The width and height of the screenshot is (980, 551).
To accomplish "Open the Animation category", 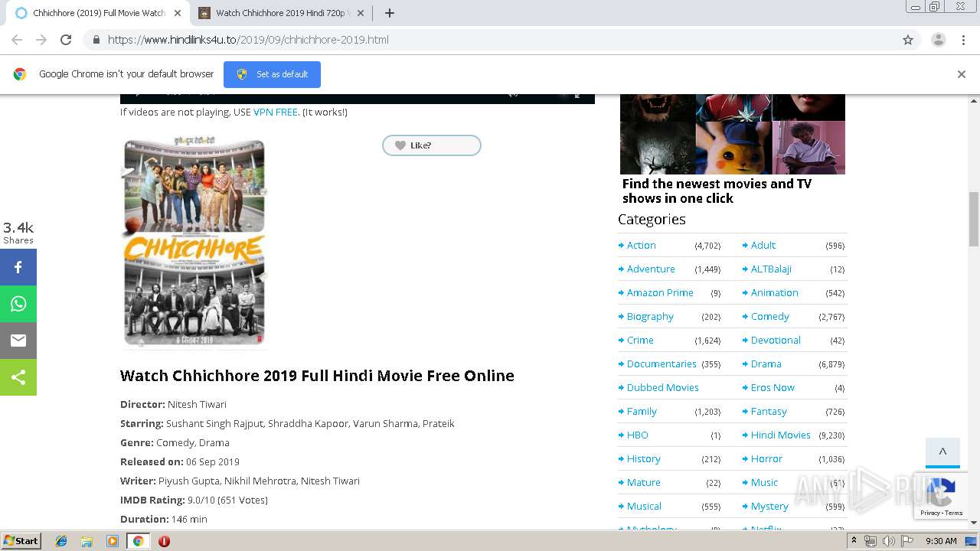I will [x=774, y=292].
